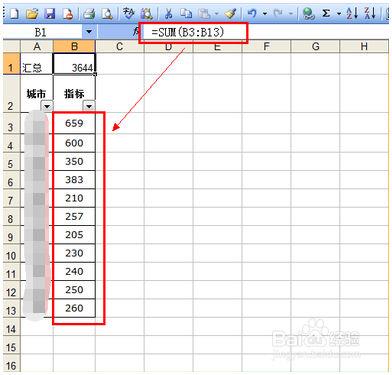Screen dimensions: 392x375
Task: Copy selection using Copy icon
Action: click(186, 13)
